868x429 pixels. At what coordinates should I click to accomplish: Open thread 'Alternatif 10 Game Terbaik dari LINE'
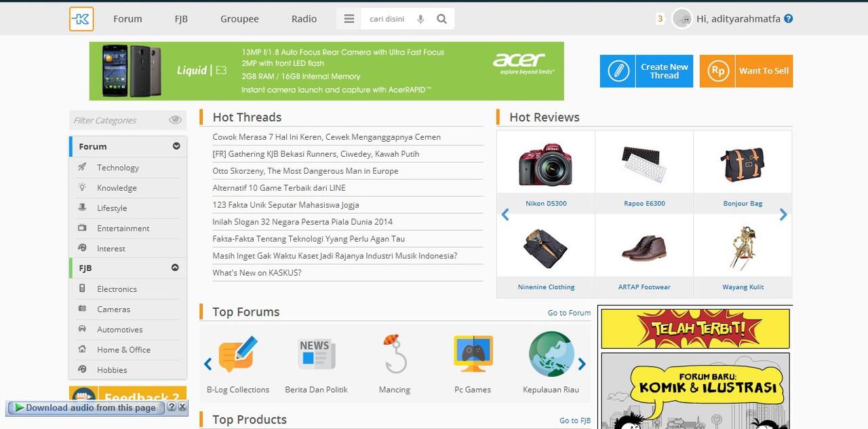click(279, 188)
